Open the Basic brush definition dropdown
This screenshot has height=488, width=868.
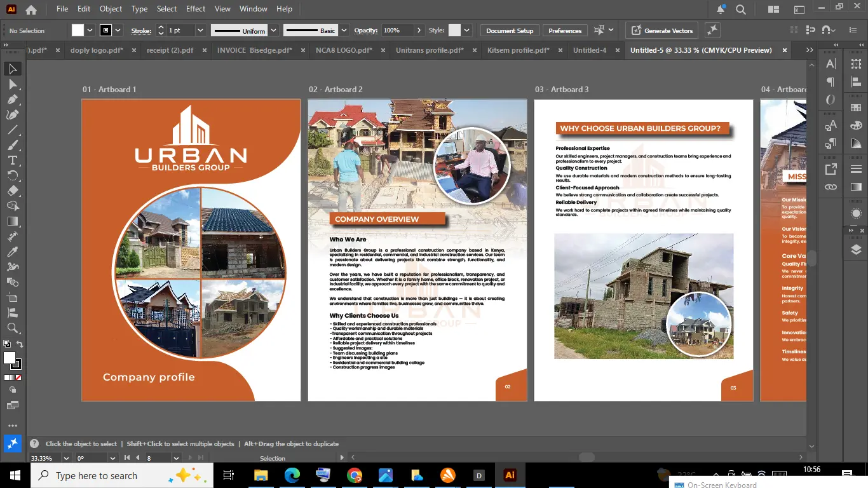click(x=344, y=30)
